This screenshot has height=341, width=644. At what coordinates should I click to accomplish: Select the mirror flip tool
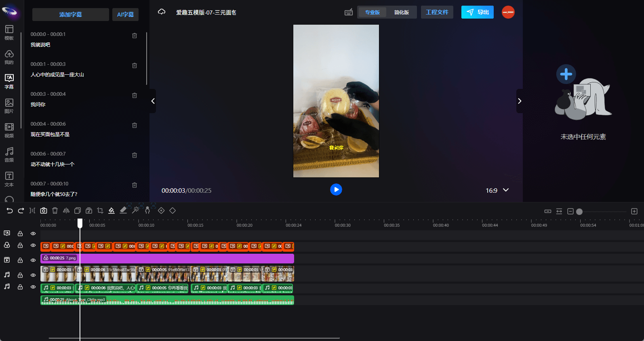coord(66,210)
